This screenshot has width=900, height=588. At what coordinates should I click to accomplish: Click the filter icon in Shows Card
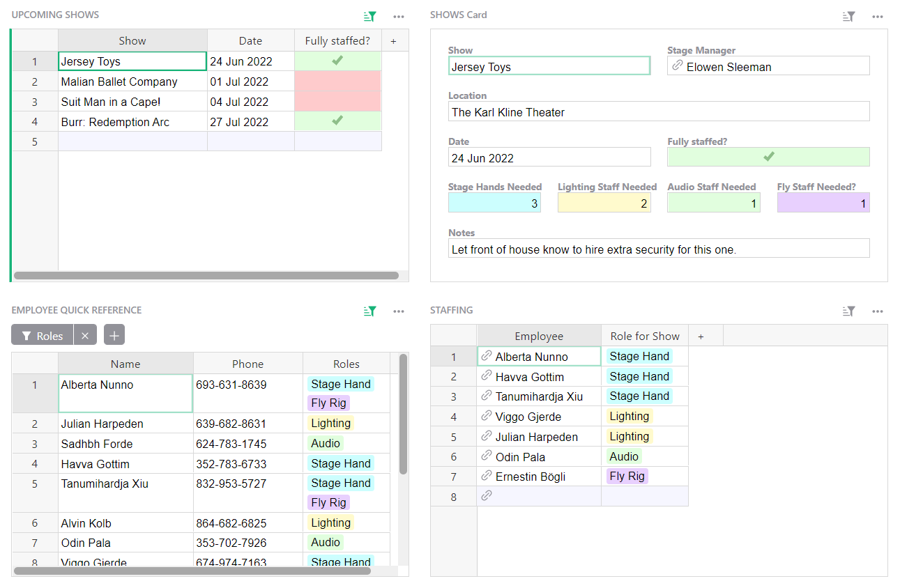coord(848,17)
